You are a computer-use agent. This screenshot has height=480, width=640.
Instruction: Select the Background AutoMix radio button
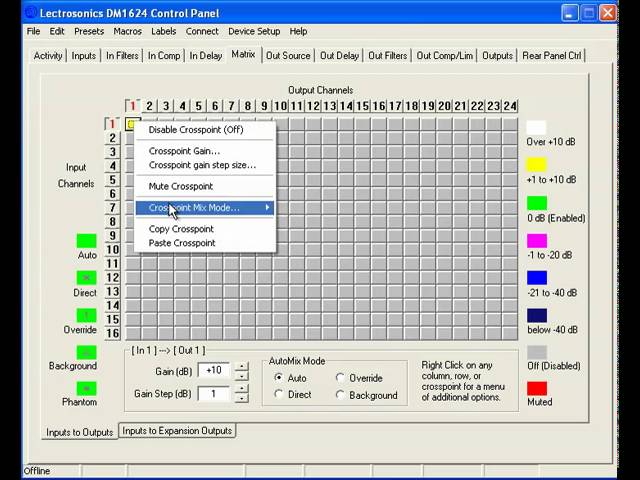[340, 394]
